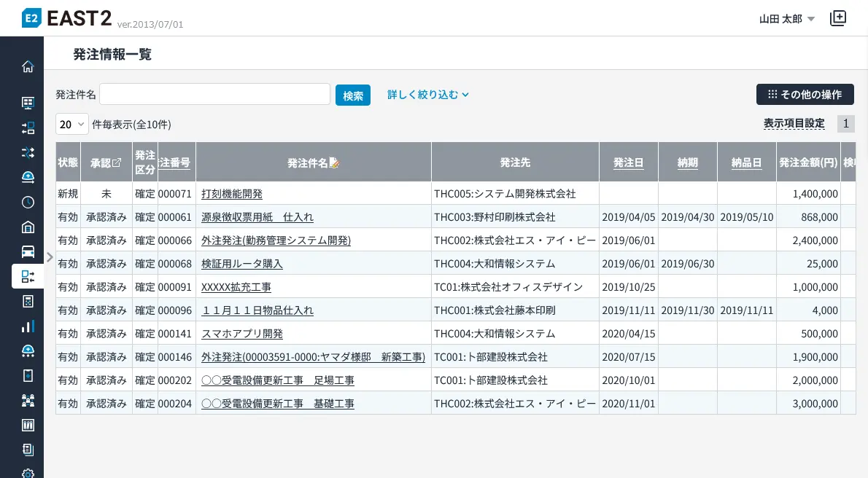Click the car icon in the sidebar
Screen dimensions: 868x478
28,251
